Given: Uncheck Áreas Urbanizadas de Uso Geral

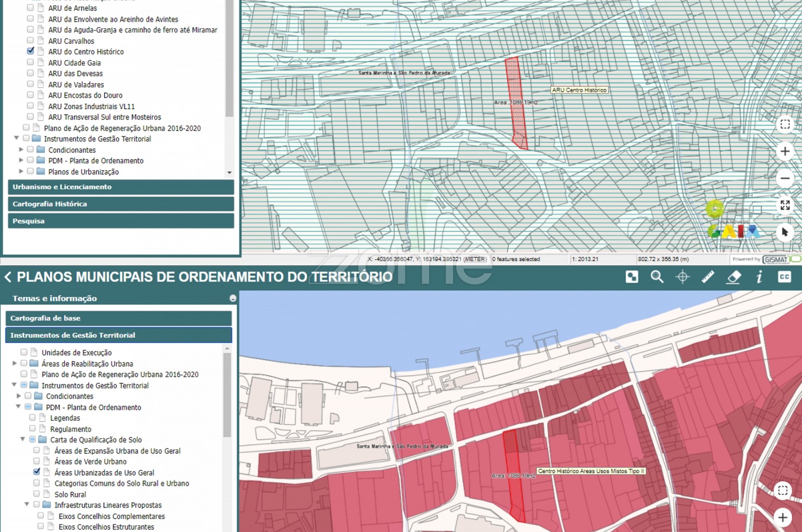Looking at the screenshot, I should [x=37, y=472].
